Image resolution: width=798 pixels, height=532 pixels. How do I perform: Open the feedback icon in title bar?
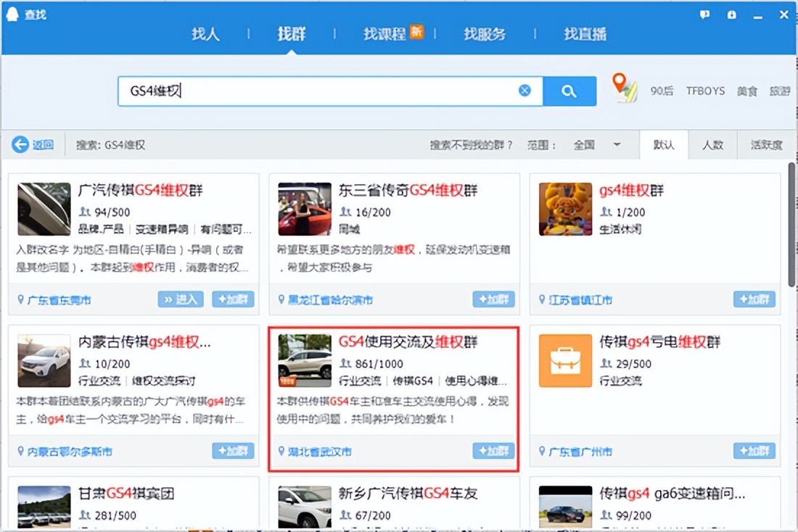pyautogui.click(x=704, y=14)
